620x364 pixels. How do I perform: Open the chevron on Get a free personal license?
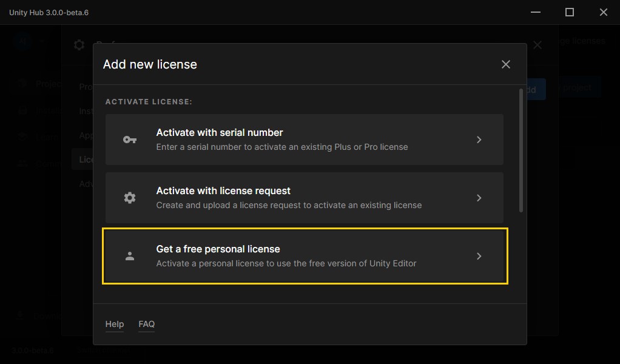pyautogui.click(x=479, y=256)
